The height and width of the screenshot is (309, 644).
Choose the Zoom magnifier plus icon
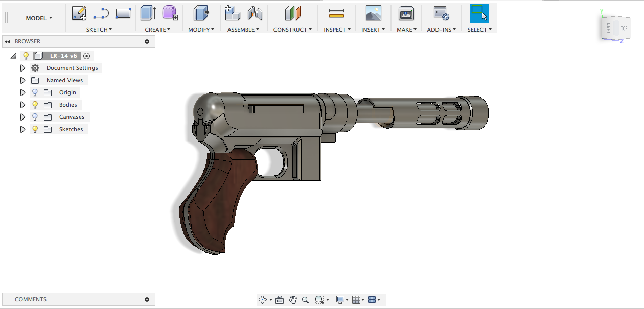(306, 300)
